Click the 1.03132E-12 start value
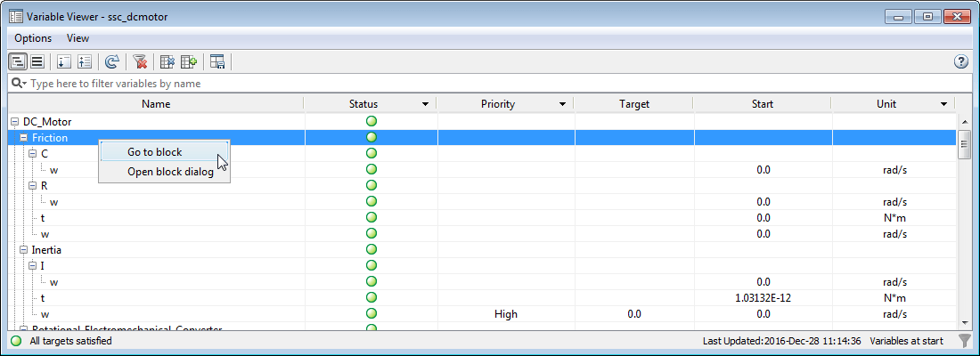This screenshot has width=980, height=356. pos(764,298)
